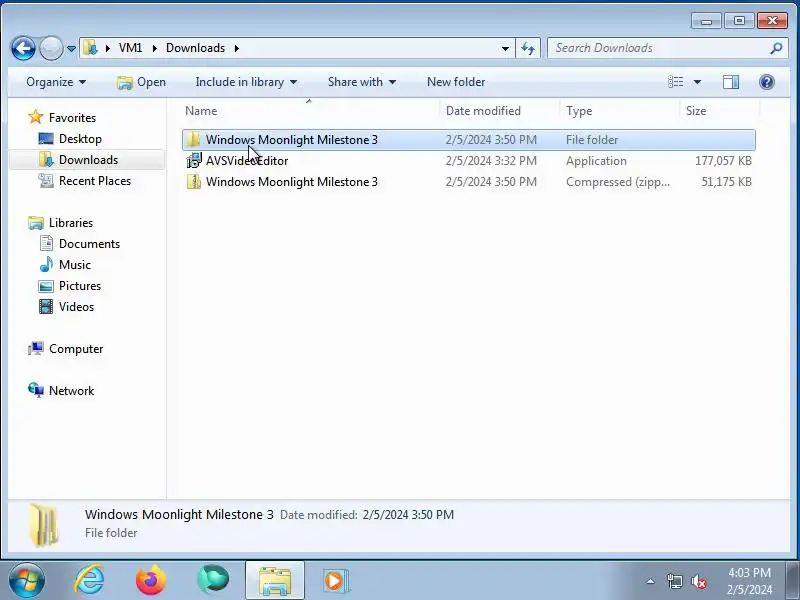Viewport: 800px width, 600px height.
Task: Open Downloads in Favorites
Action: 88,160
